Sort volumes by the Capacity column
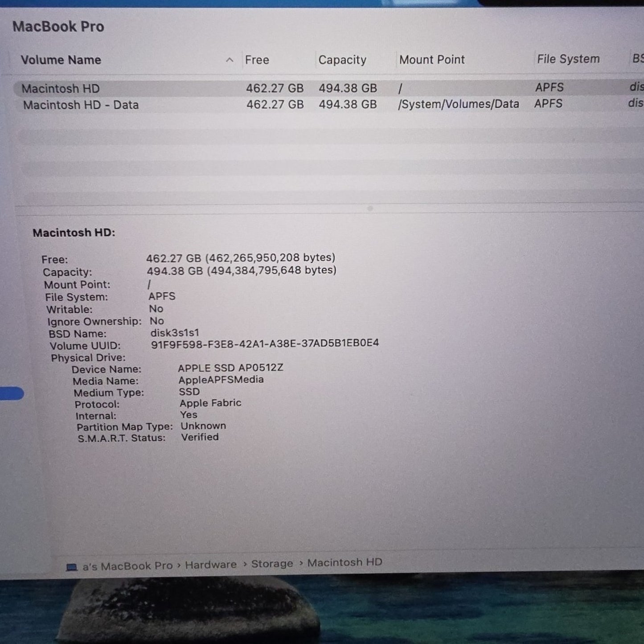Viewport: 644px width, 644px height. coord(342,60)
